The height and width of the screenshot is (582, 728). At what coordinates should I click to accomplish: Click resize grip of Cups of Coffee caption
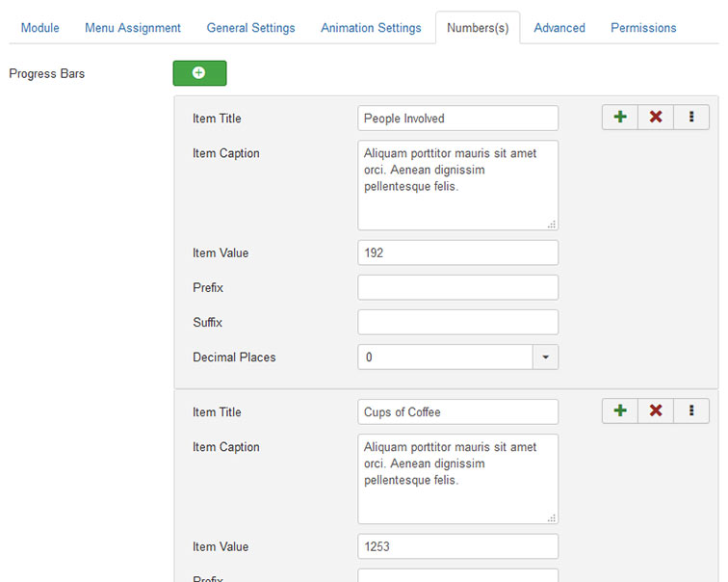[552, 517]
